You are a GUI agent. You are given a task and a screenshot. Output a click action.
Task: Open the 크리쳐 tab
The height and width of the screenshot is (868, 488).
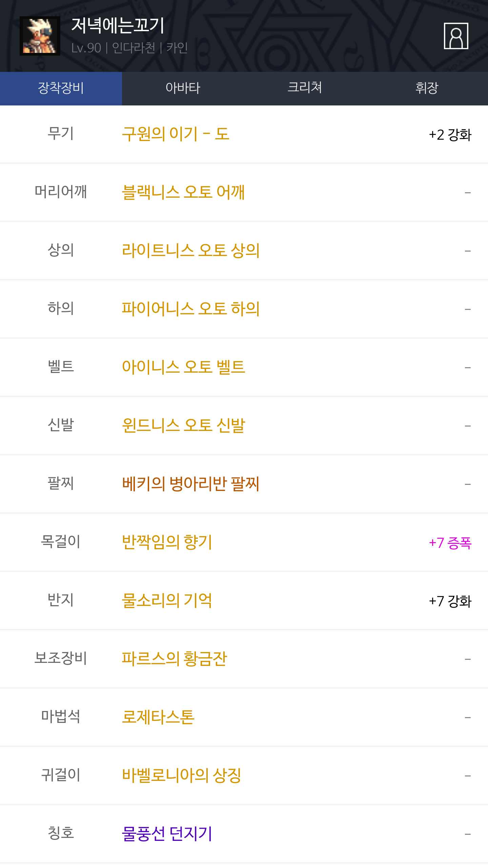pos(305,88)
